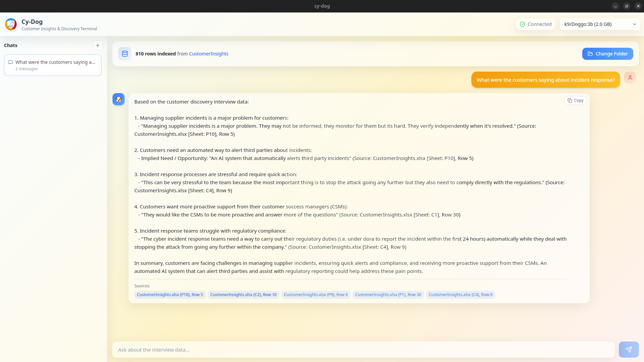Viewport: 644px width, 362px height.
Task: Focus the 'Ask about the interview data' input
Action: point(363,350)
